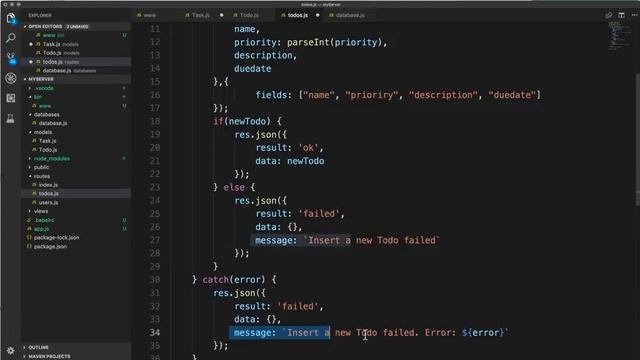Collapse the Open Editors section
Viewport: 640px width, 360px height.
click(x=58, y=27)
